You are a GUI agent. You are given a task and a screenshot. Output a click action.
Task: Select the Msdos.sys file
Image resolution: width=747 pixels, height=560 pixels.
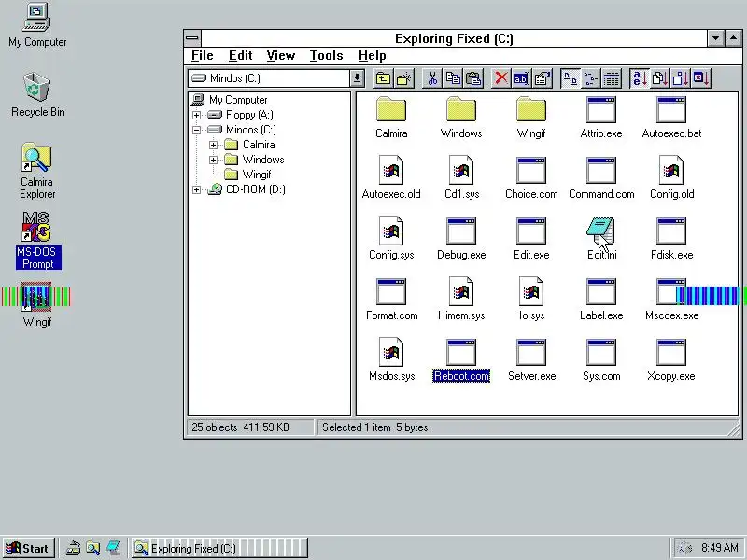tap(391, 360)
